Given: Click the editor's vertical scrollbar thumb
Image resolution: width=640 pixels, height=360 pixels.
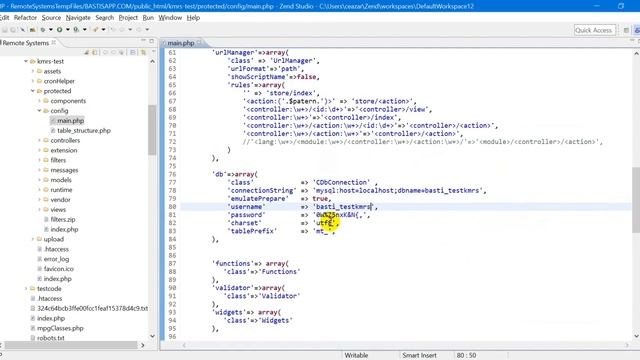Looking at the screenshot, I should (x=636, y=200).
